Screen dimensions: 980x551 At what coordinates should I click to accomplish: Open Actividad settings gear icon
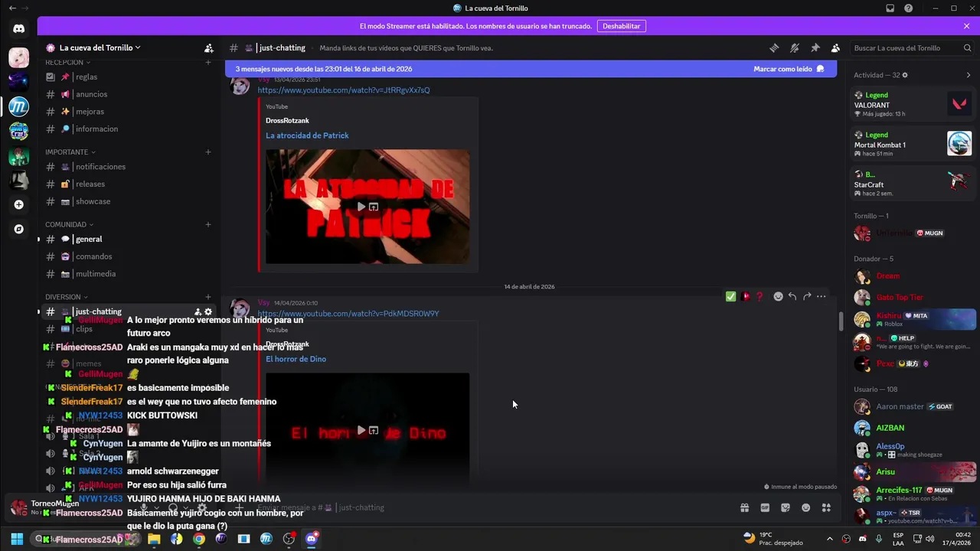point(905,75)
